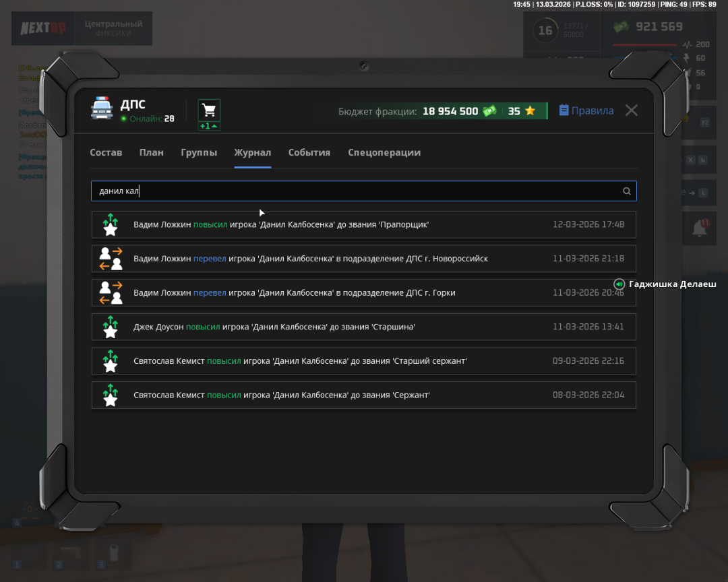728x582 pixels.
Task: Click the notification bell icon
Action: 700,228
